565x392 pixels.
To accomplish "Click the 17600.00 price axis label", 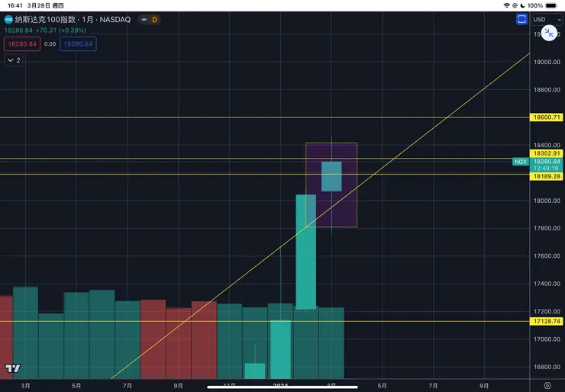I will [x=547, y=256].
